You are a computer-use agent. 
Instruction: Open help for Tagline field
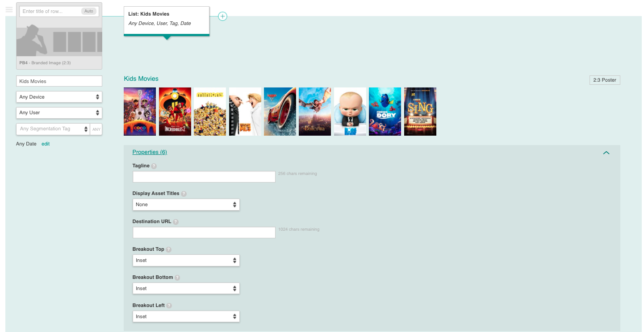pyautogui.click(x=154, y=166)
